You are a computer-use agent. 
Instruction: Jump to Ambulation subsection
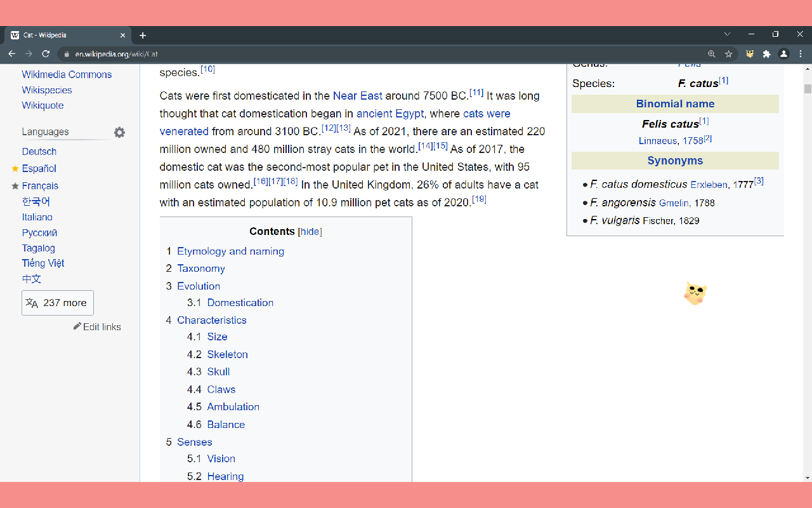233,407
